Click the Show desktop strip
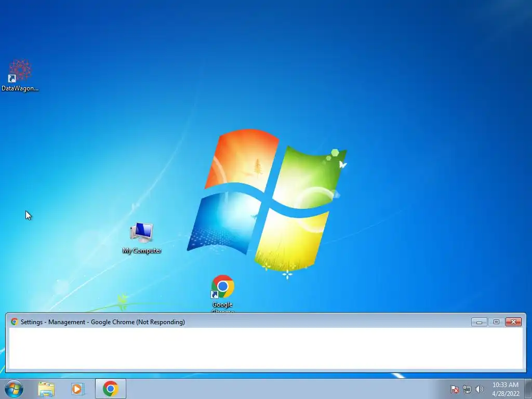532x399 pixels. (x=528, y=389)
